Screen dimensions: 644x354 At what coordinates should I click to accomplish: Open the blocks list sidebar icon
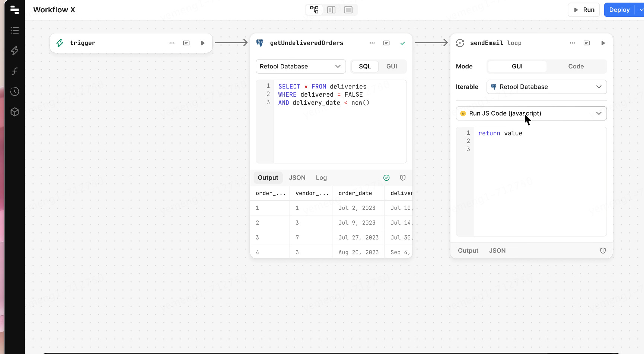15,30
